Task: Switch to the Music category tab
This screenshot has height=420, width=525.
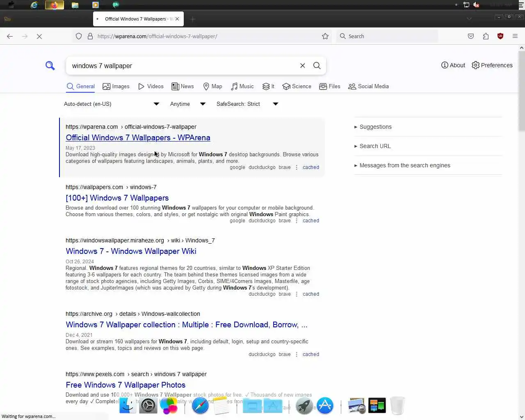Action: 242,86
